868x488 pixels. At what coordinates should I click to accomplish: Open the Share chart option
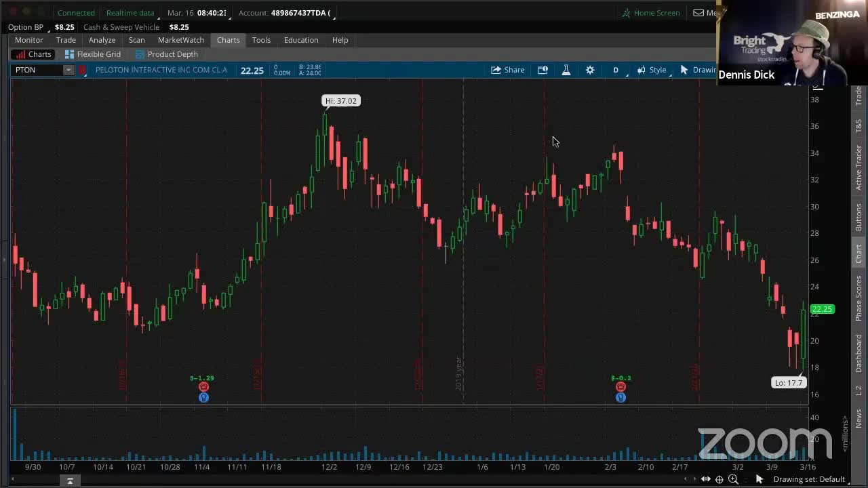click(507, 70)
